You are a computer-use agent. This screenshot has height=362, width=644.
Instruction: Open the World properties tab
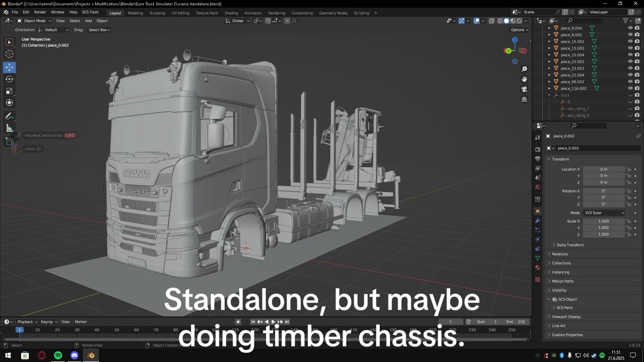(538, 187)
